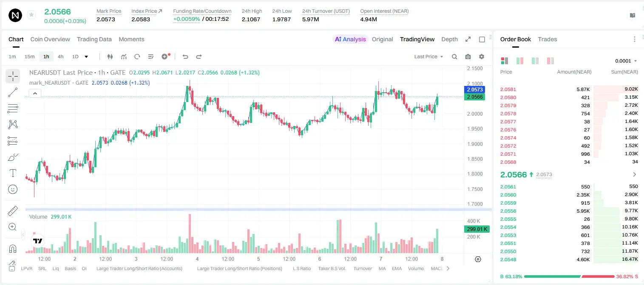Show only sell orders in order book
The width and height of the screenshot is (644, 285).
tap(550, 61)
